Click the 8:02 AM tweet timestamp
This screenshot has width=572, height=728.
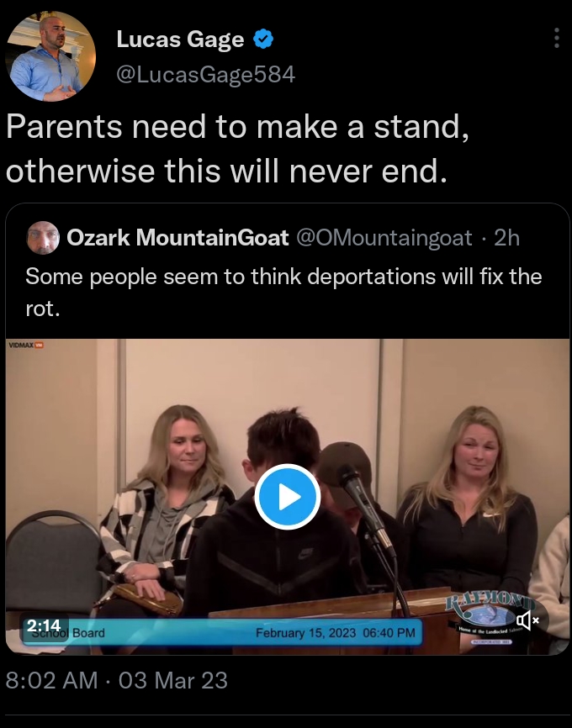pos(51,680)
